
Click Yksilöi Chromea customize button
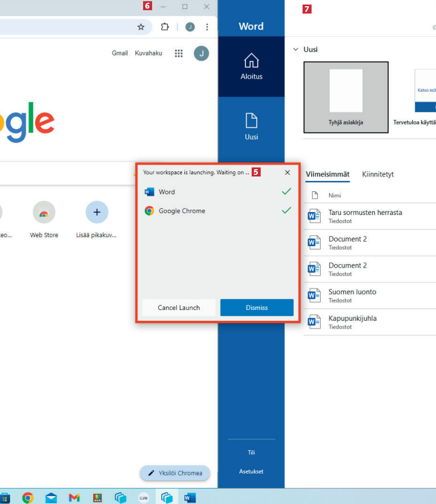tap(175, 473)
